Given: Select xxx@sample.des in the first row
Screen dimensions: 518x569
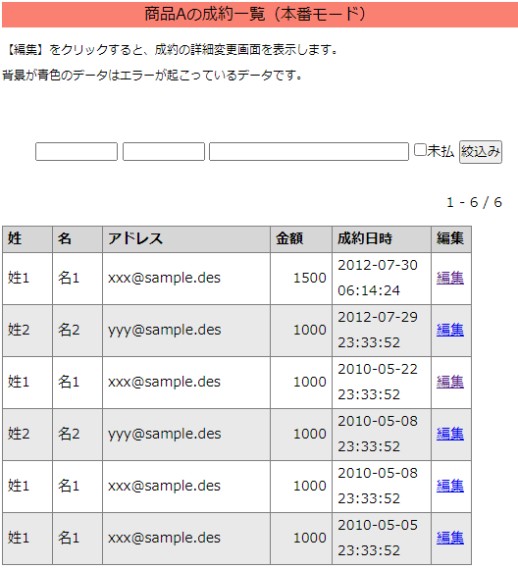Looking at the screenshot, I should [164, 278].
